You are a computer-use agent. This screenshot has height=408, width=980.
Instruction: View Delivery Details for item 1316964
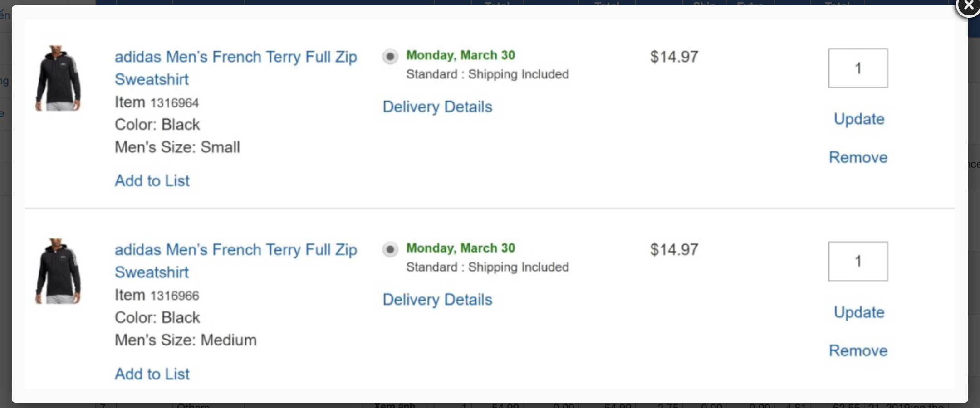437,107
